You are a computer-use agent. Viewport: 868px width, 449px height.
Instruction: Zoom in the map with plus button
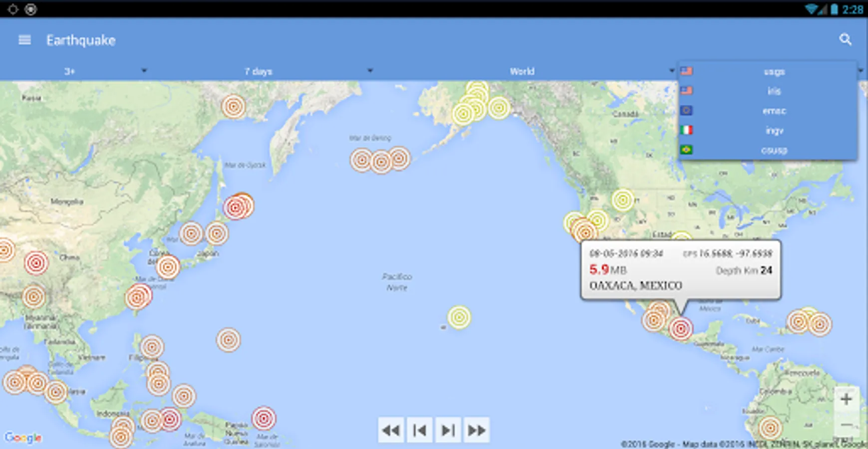click(x=846, y=399)
